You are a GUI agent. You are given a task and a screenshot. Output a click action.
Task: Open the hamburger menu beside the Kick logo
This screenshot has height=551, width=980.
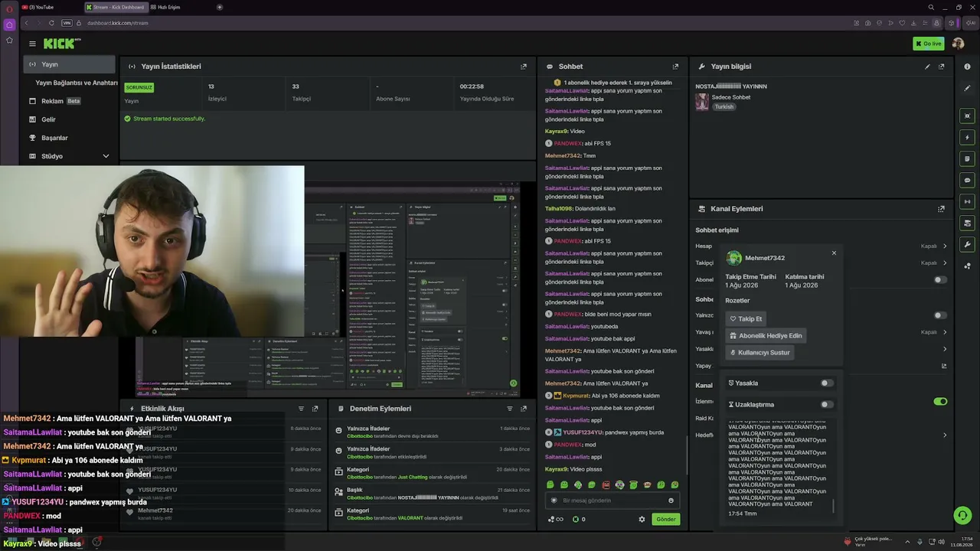[x=32, y=44]
